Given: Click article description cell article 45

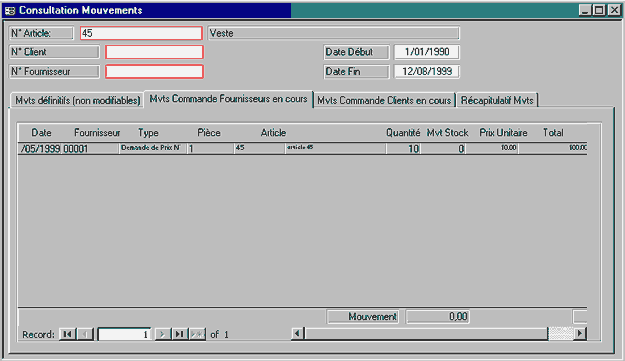Looking at the screenshot, I should (x=335, y=148).
